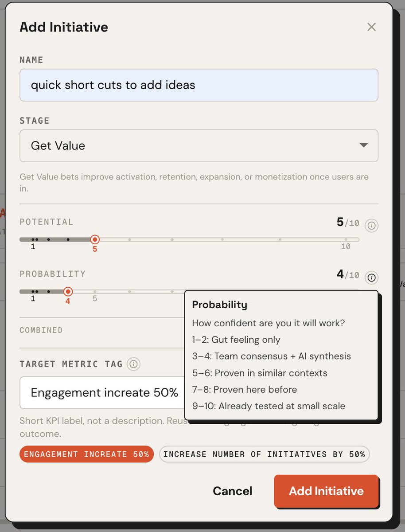Screen dimensions: 405x532
Task: Click the Probability slider handle at 4
Action: point(68,292)
